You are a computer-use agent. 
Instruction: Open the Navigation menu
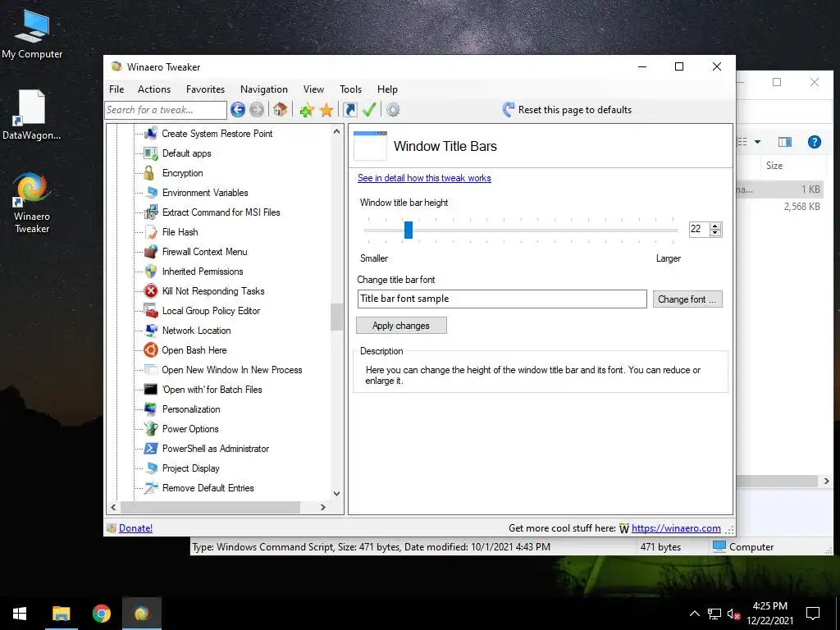tap(263, 89)
